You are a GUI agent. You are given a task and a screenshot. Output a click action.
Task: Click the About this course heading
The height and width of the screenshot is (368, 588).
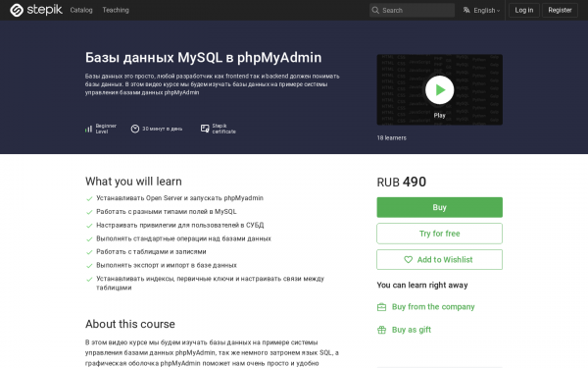tap(129, 324)
